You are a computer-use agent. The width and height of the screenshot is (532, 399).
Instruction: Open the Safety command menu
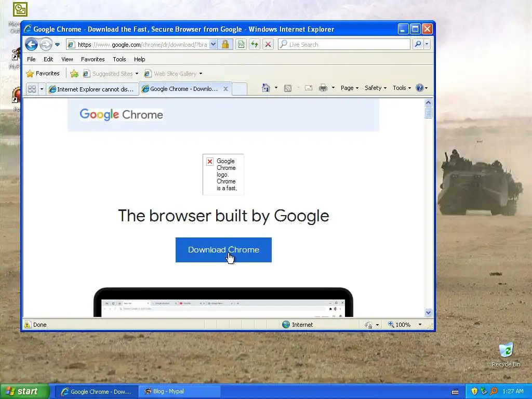375,88
